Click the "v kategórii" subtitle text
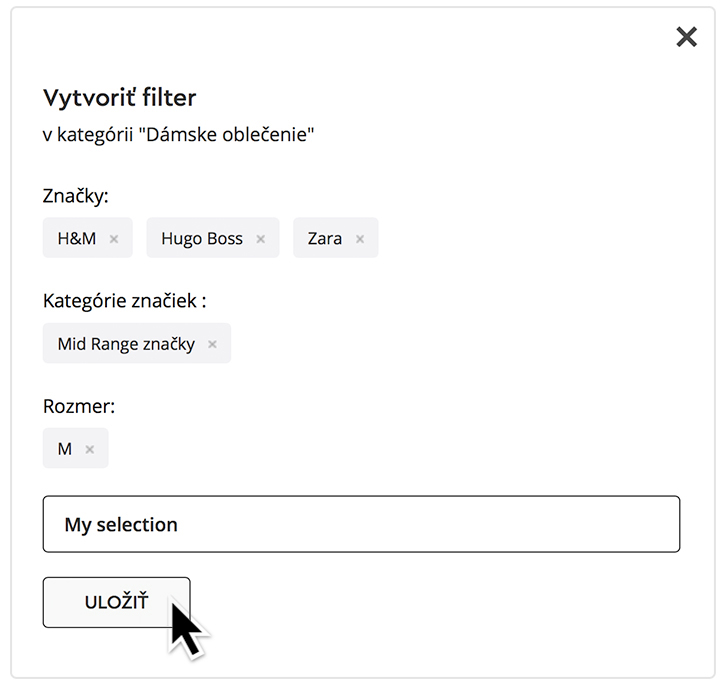The image size is (722, 687). click(86, 134)
